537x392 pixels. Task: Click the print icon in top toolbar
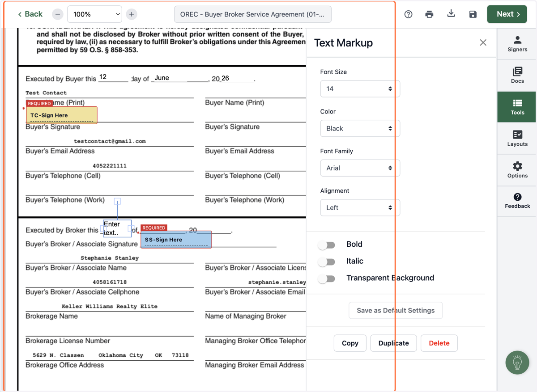[429, 14]
